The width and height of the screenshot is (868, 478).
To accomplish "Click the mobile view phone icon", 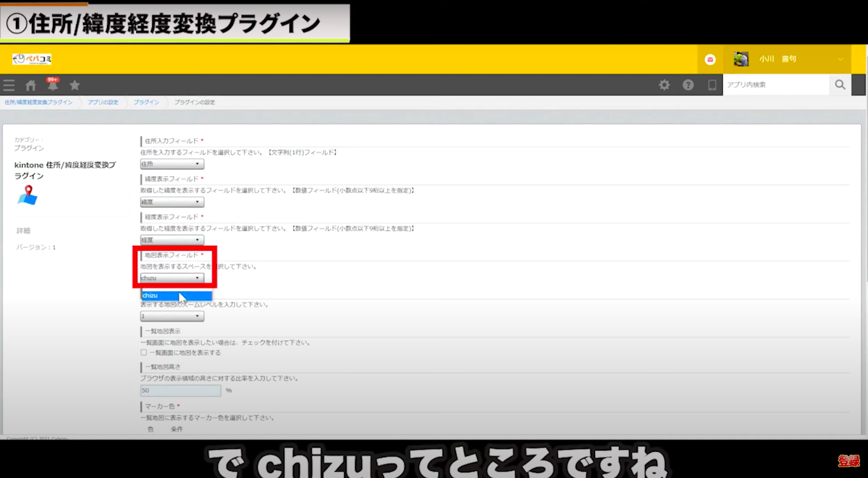I will point(712,85).
